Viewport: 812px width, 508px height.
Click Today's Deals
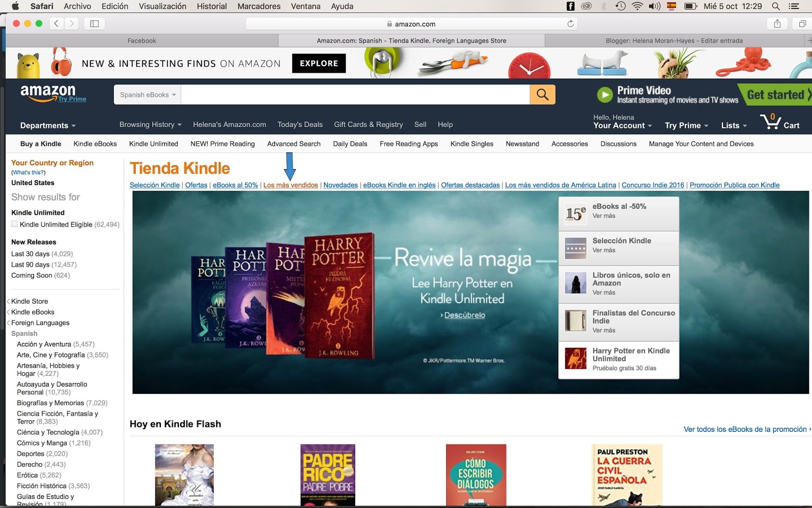tap(300, 124)
